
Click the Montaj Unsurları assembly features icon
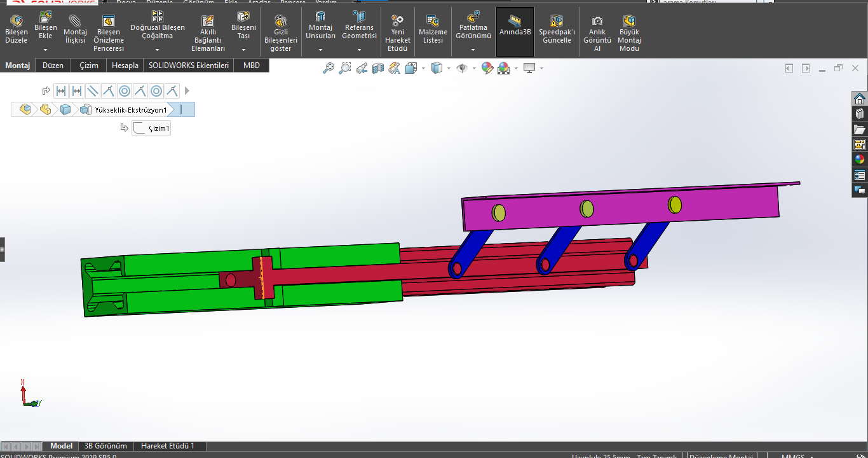[320, 17]
